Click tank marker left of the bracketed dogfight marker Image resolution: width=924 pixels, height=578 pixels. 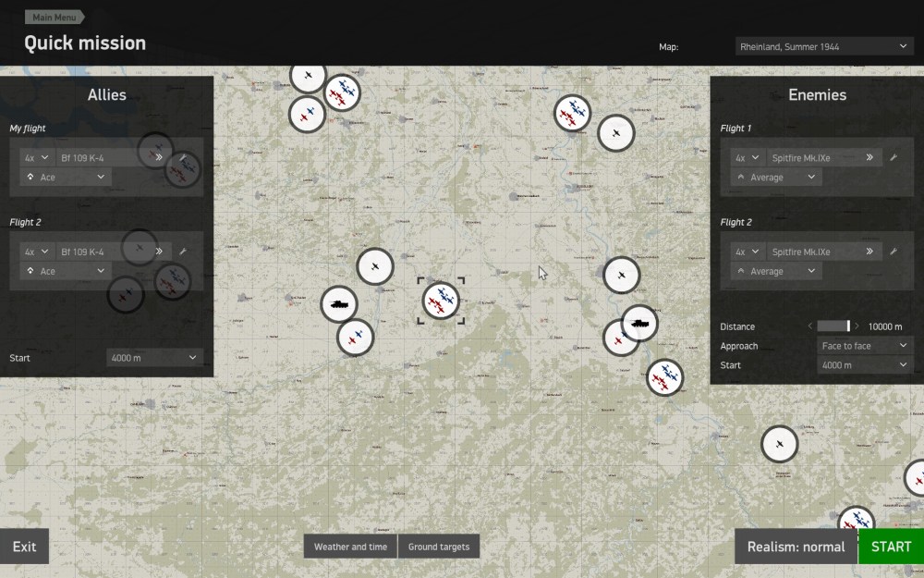coord(339,303)
